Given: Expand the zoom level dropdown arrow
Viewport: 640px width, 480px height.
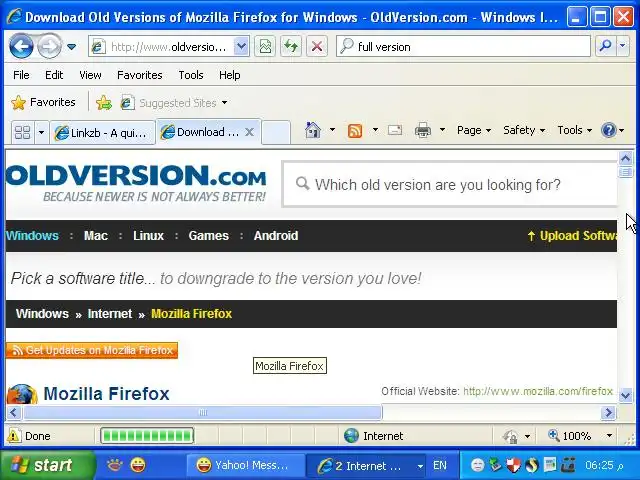Looking at the screenshot, I should tap(609, 436).
